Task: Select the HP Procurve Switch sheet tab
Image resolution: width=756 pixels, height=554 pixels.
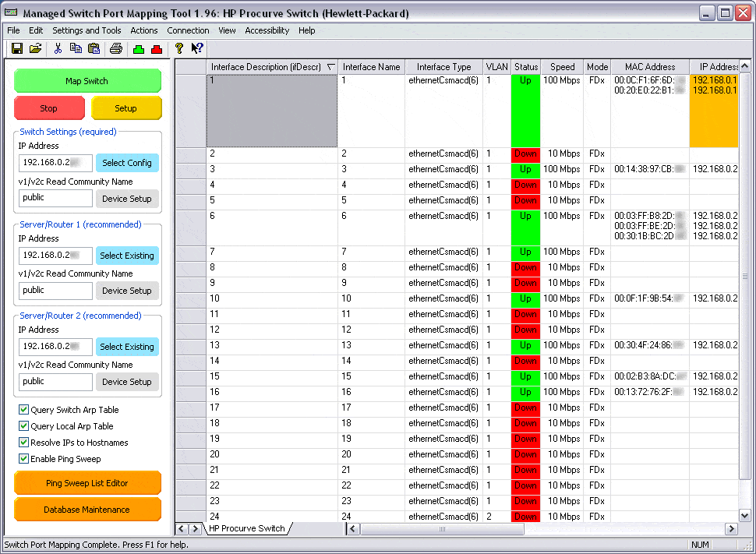Action: click(247, 528)
